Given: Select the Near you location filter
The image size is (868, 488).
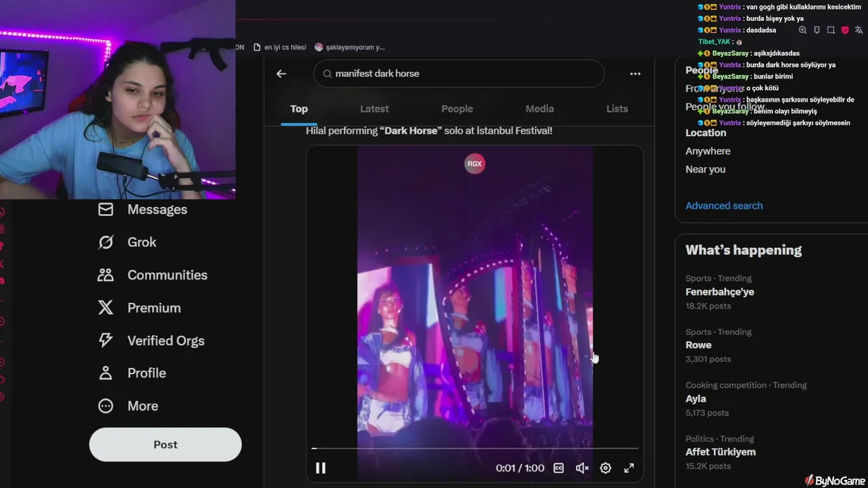Looking at the screenshot, I should [705, 169].
